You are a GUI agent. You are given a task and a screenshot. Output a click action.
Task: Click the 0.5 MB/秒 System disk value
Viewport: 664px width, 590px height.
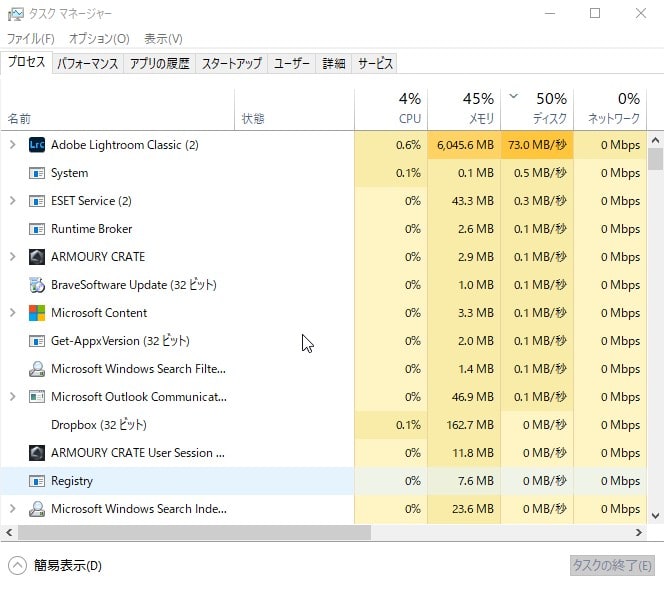coord(540,173)
